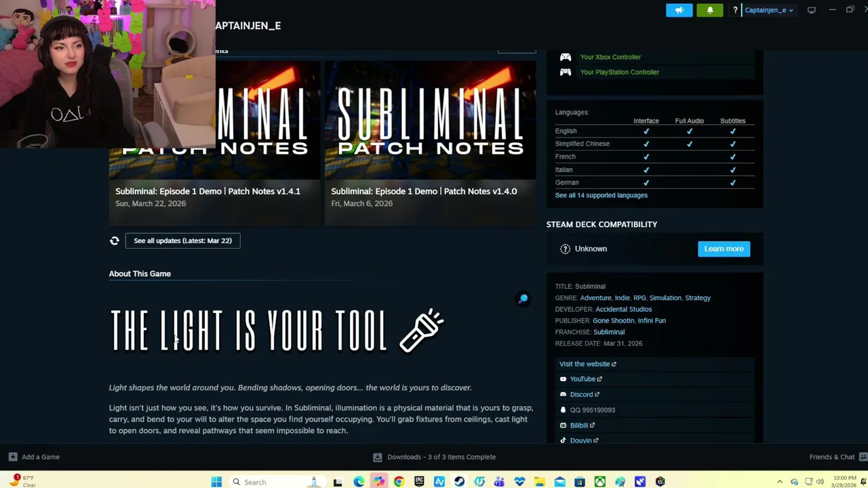Click the taskbar Search box
868x488 pixels.
276,482
